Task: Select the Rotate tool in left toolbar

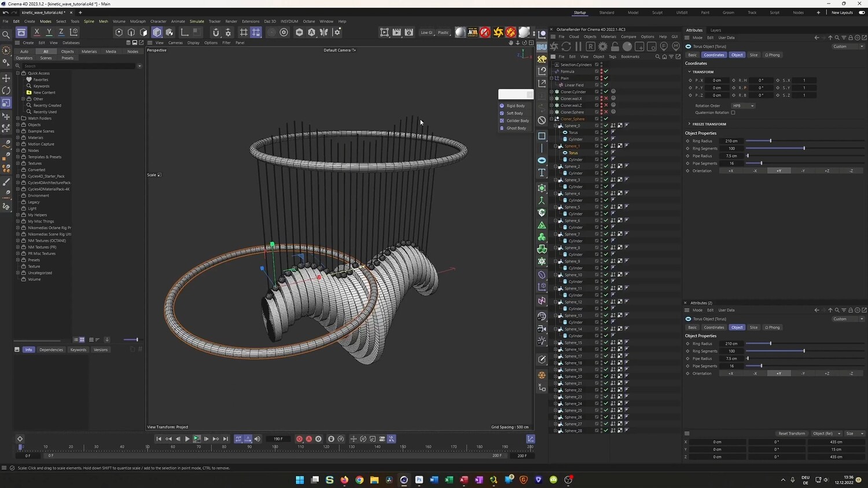Action: (x=6, y=90)
